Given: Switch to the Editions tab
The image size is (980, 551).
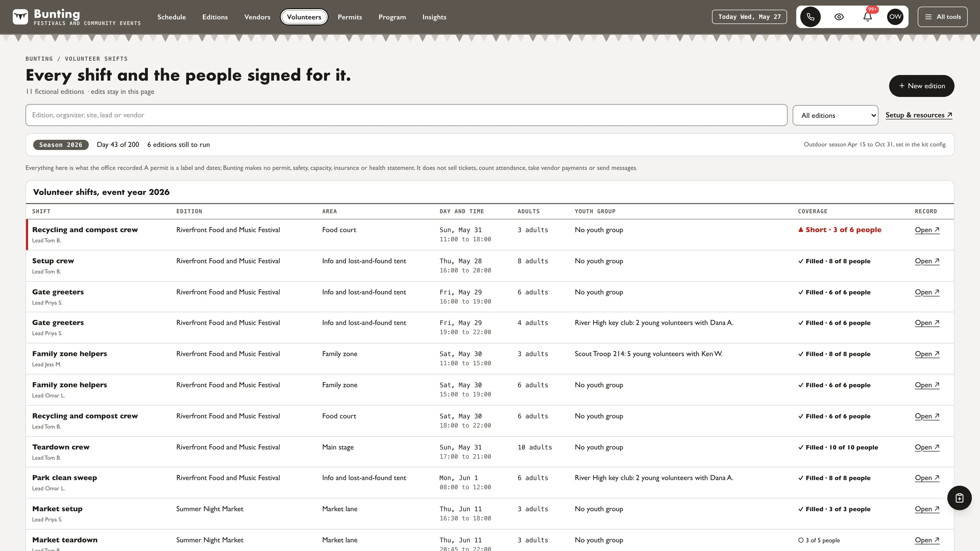Looking at the screenshot, I should 215,17.
